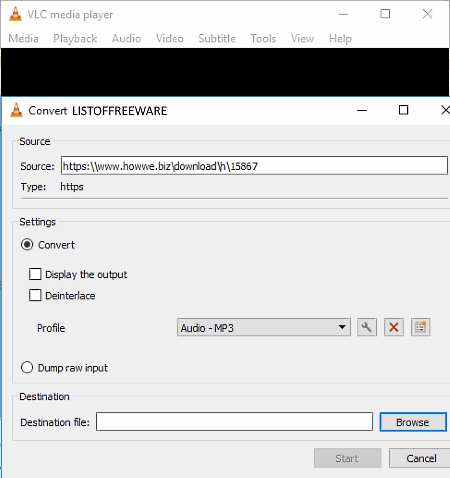Open the Profile dropdown showing Audio - MP3

264,327
